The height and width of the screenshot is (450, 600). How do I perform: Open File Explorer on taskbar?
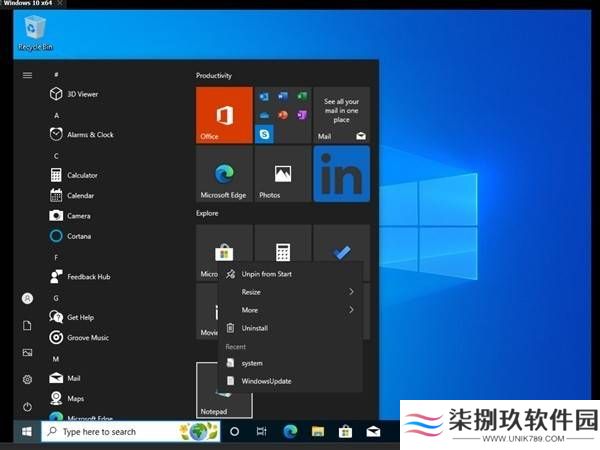318,432
